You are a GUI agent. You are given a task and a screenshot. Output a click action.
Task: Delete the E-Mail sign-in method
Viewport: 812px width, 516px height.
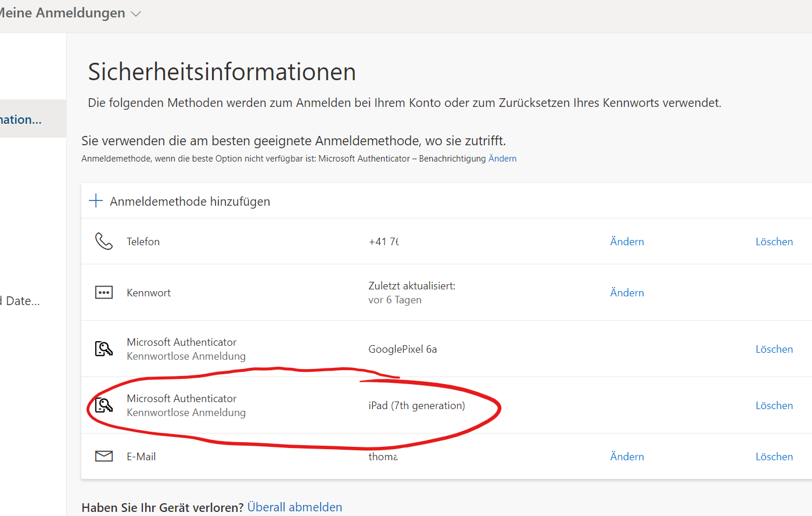tap(774, 457)
